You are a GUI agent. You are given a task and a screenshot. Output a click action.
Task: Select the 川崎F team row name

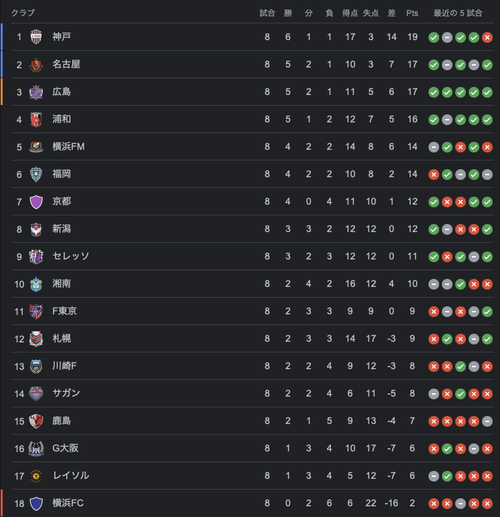64,366
